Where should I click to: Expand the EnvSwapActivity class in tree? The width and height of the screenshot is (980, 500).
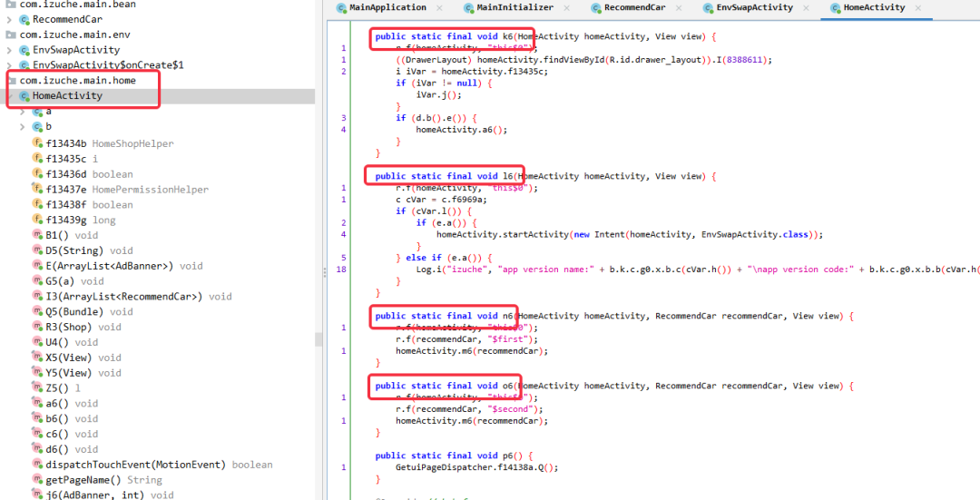9,50
